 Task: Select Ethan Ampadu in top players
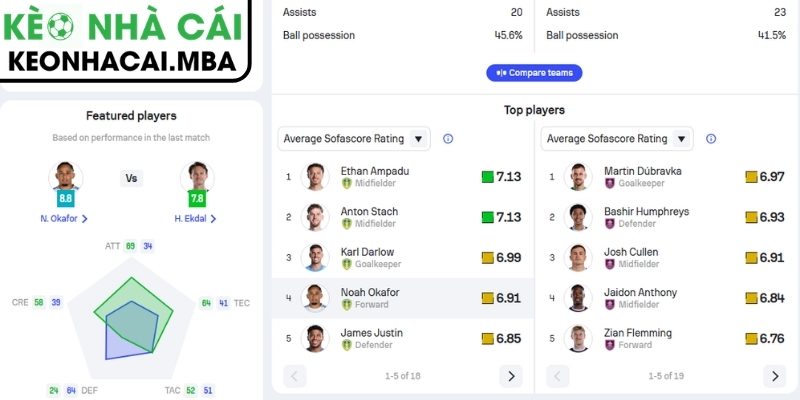click(374, 171)
